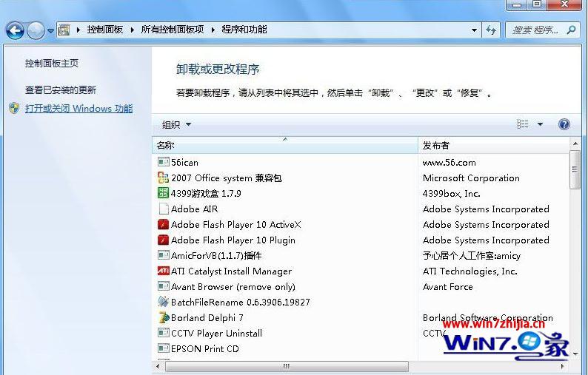
Task: Click publisher Avant Force cell
Action: (448, 287)
